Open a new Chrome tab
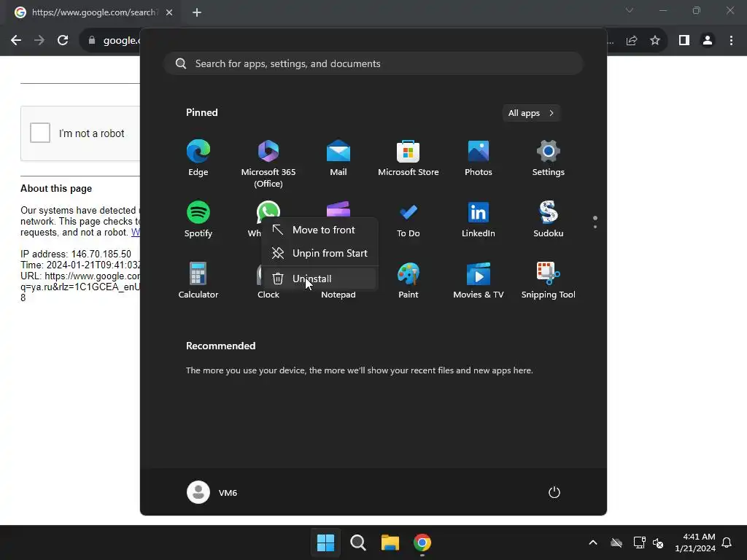The image size is (747, 560). coord(197,12)
